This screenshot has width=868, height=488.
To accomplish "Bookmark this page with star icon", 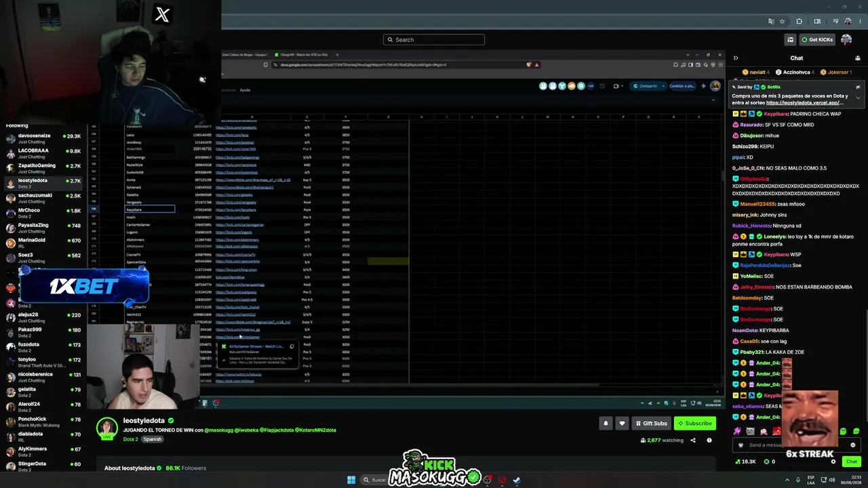I will click(782, 21).
